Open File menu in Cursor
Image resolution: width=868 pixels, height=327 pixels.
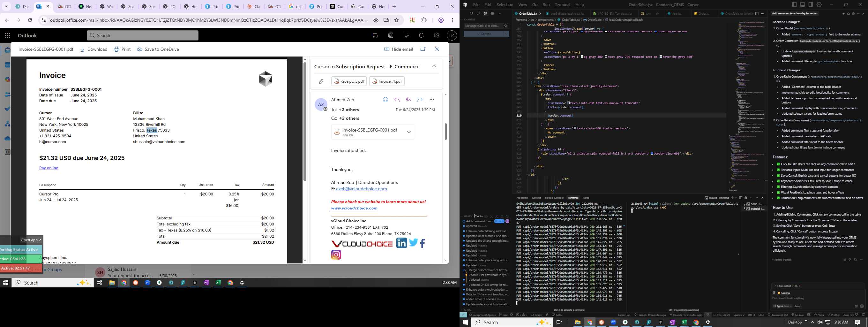(476, 4)
